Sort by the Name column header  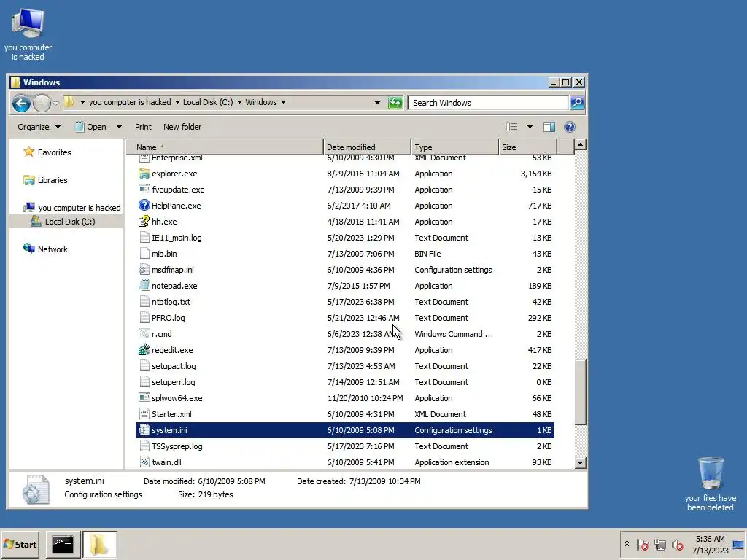[225, 147]
